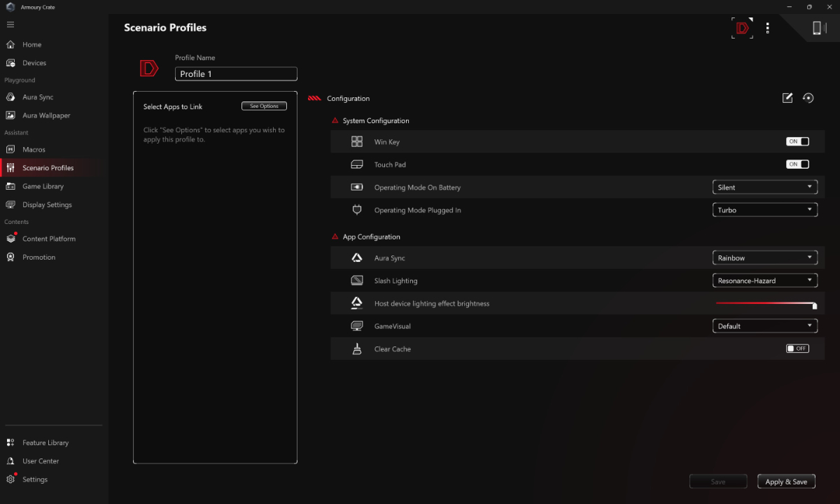Open User Center from the sidebar label
This screenshot has width=840, height=504.
pos(41,461)
